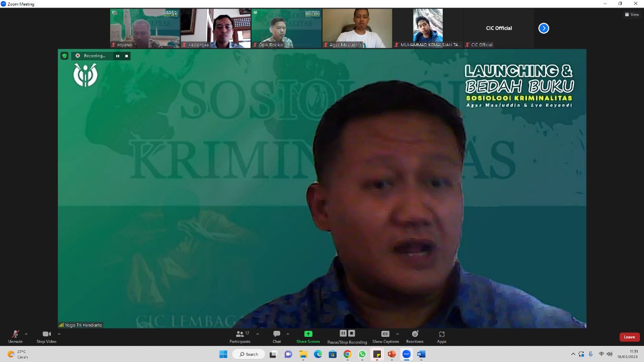The image size is (644, 362).
Task: Open the Participants panel
Action: pos(240,337)
